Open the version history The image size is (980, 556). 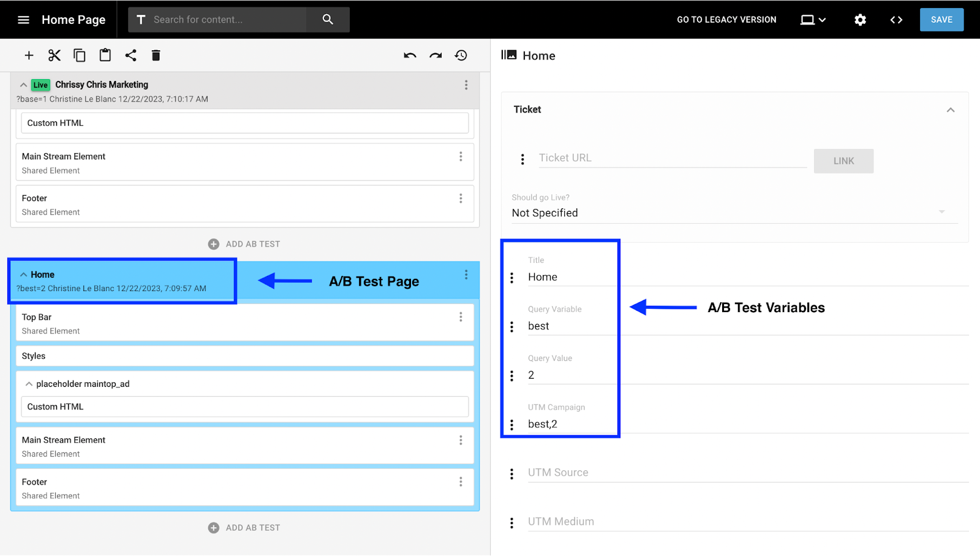tap(461, 55)
